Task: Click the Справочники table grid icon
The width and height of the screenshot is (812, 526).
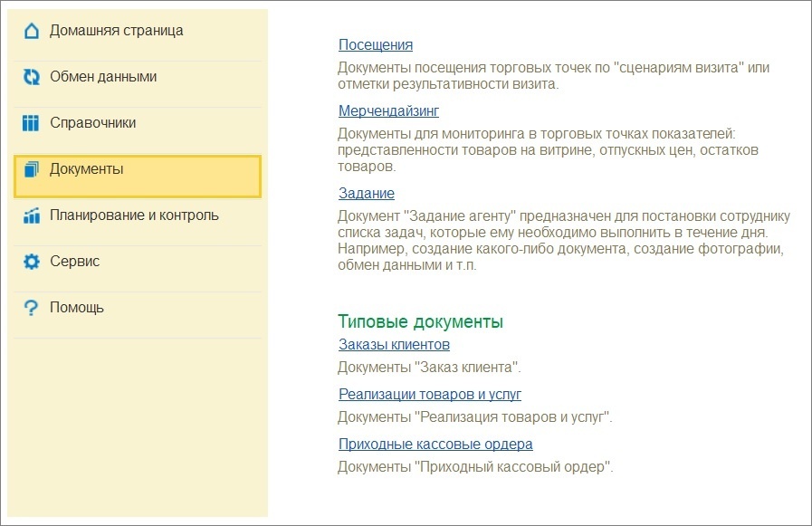Action: (x=32, y=123)
